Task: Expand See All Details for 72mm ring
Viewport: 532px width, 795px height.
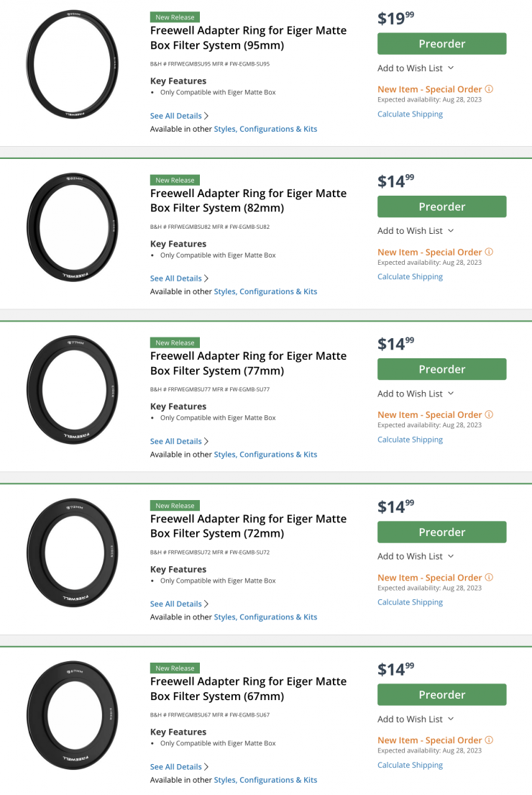Action: coord(179,604)
